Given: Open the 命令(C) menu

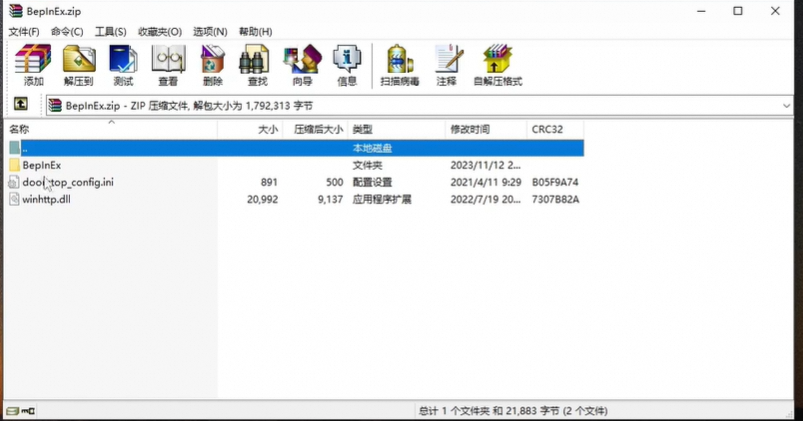Looking at the screenshot, I should click(x=67, y=32).
